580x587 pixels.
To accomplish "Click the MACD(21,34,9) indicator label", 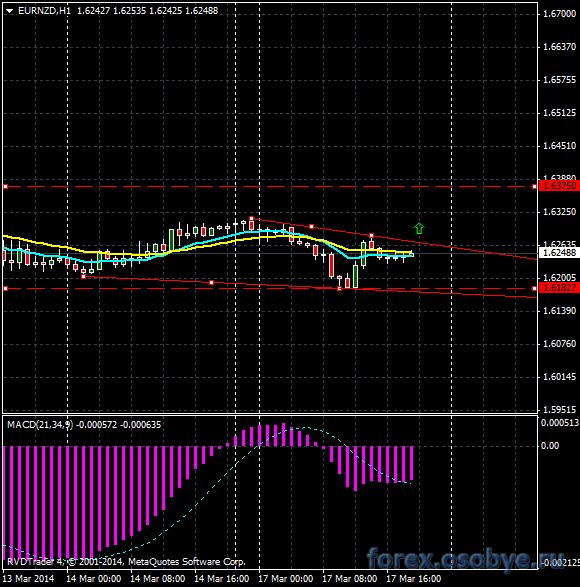I will tap(40, 425).
